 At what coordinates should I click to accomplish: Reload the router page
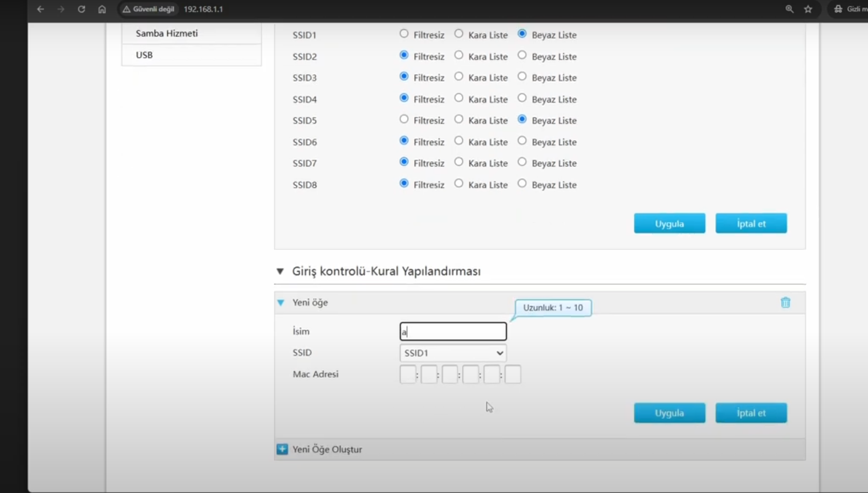pos(82,9)
